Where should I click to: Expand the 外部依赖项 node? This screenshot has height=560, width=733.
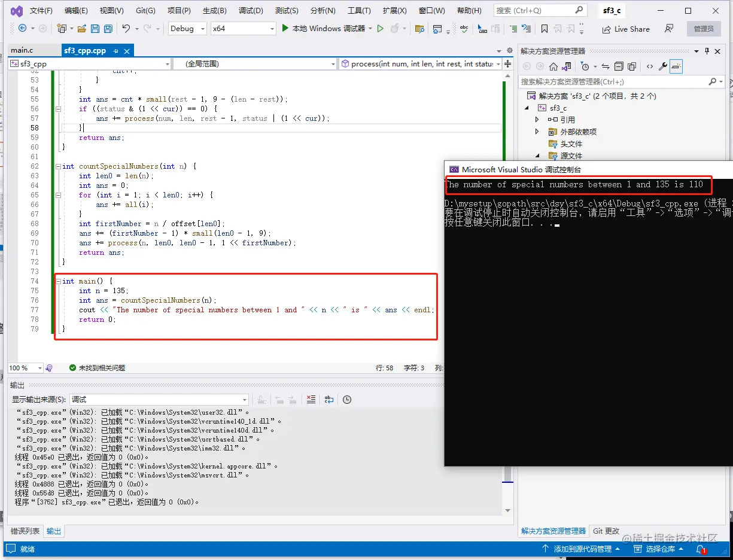coord(537,132)
